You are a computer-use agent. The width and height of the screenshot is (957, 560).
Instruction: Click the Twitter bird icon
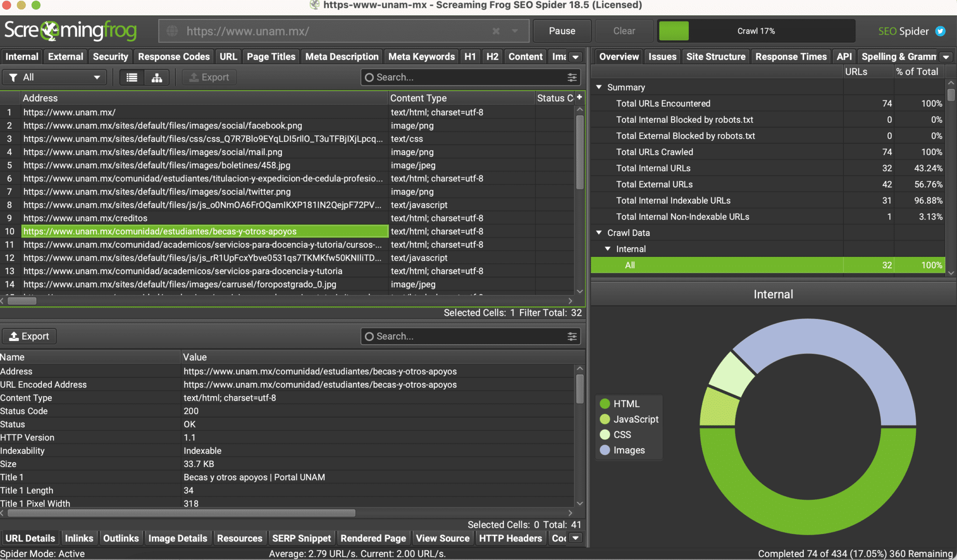point(940,31)
